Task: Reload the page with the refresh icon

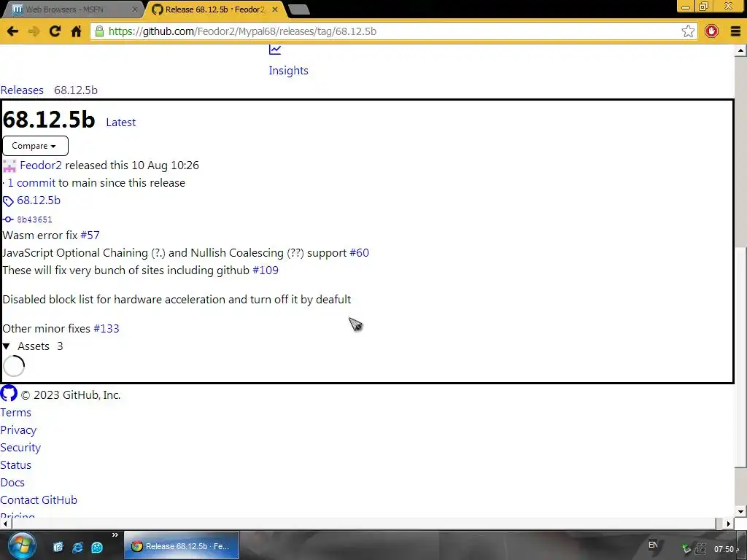Action: tap(55, 31)
